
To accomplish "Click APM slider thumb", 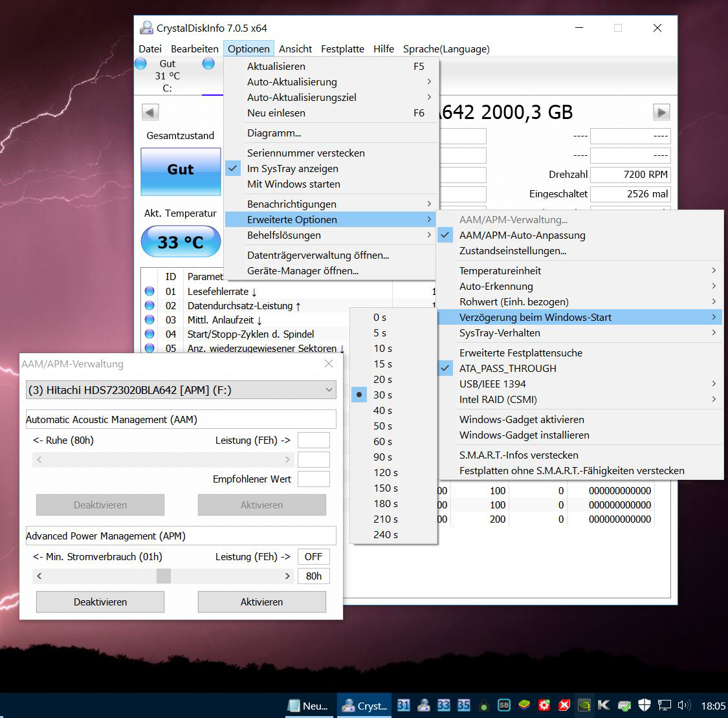I will 164,576.
